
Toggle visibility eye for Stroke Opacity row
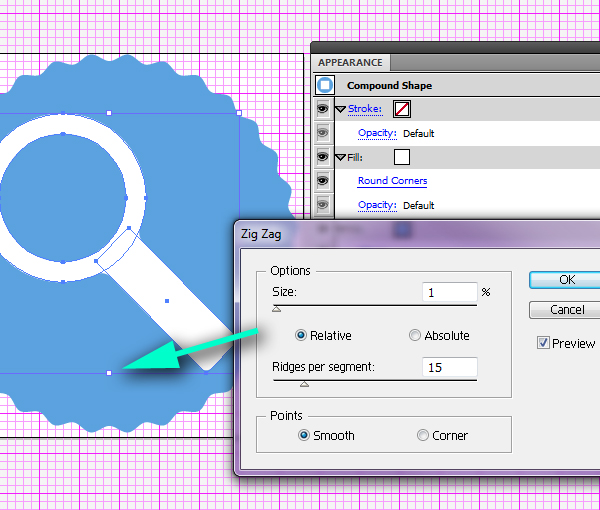click(x=323, y=133)
